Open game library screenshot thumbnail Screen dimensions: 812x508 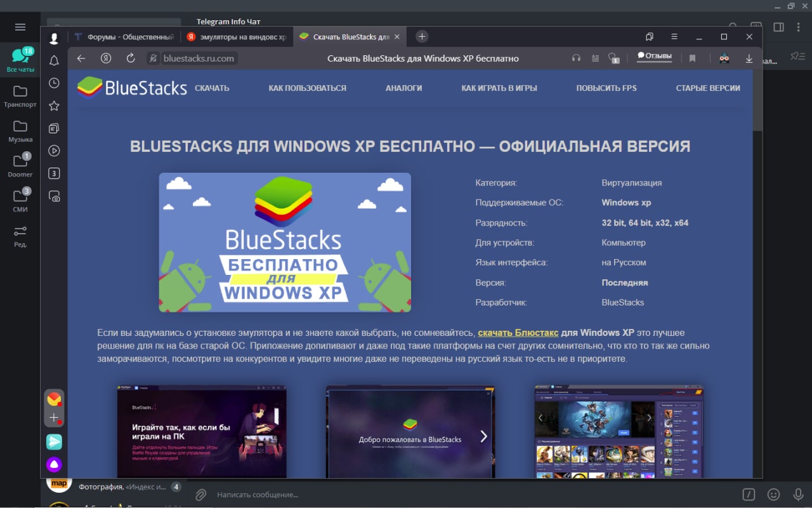tap(619, 431)
